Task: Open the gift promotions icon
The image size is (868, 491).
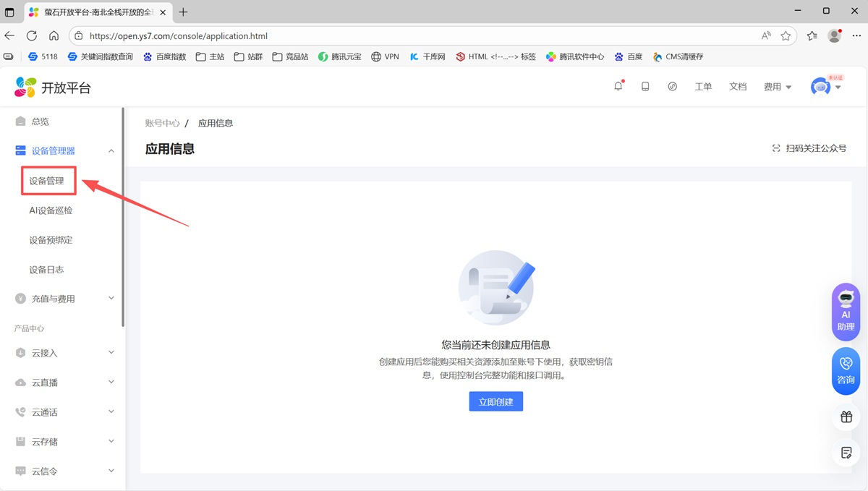Action: 846,417
